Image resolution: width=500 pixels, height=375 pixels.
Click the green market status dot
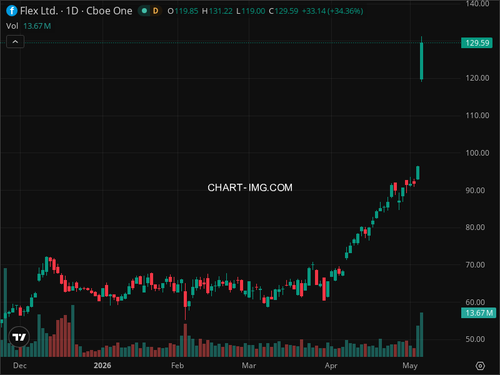(144, 11)
